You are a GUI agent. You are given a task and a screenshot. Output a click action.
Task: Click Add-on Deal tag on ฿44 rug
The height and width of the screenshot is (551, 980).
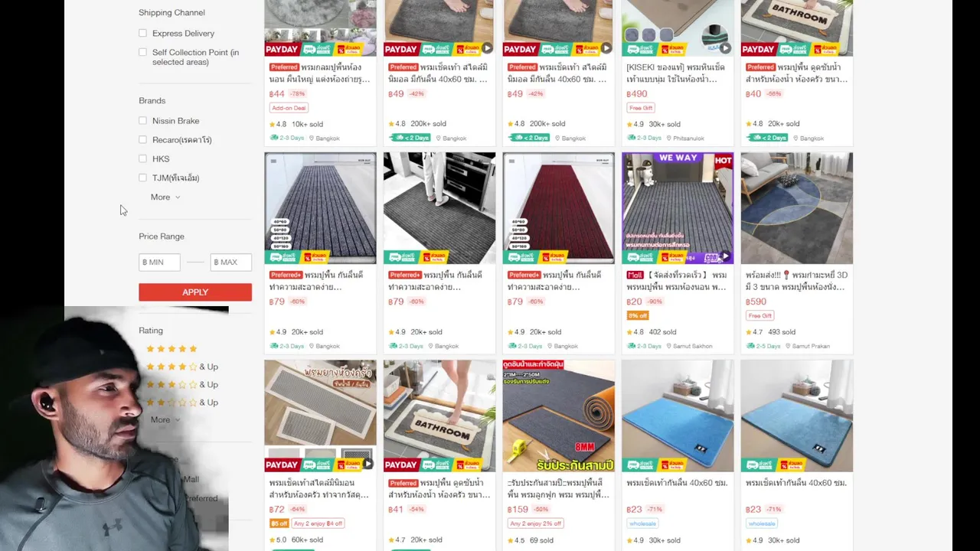click(289, 108)
